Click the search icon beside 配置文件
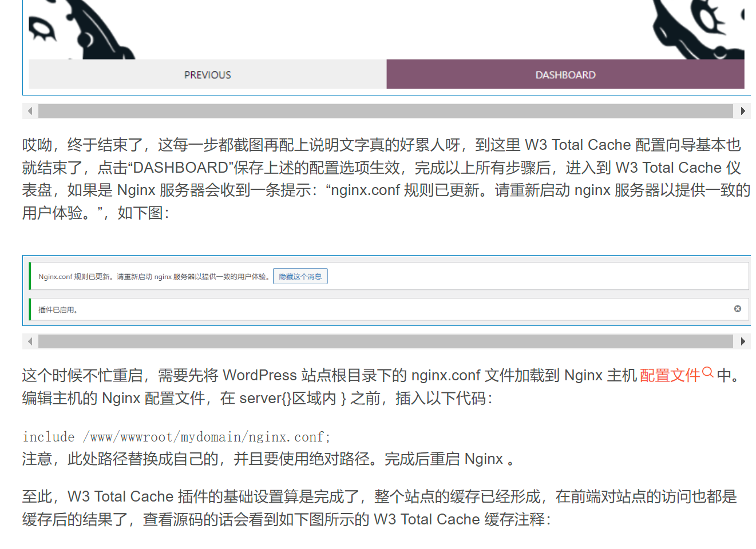The width and height of the screenshot is (756, 549). (708, 372)
